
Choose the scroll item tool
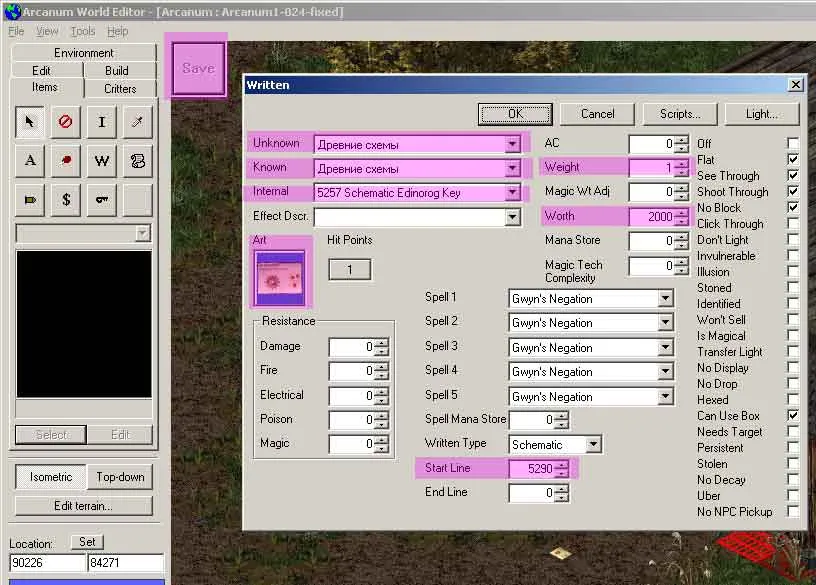[x=138, y=160]
